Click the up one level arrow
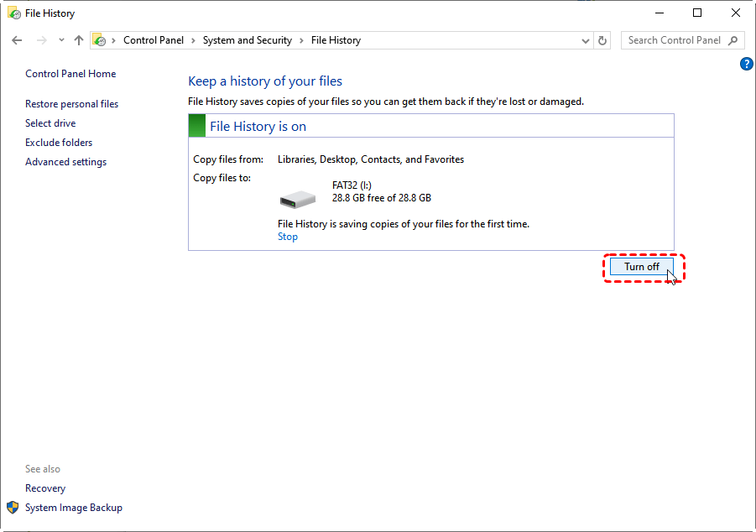The image size is (756, 532). point(79,40)
